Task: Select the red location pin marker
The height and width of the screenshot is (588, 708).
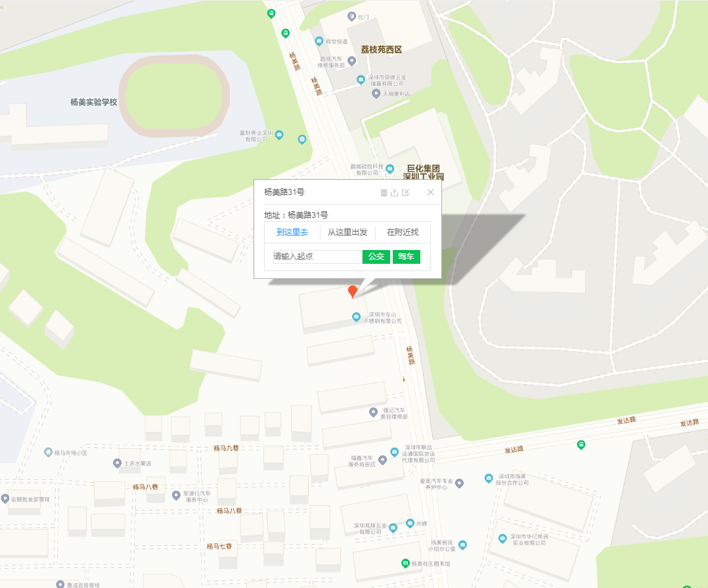Action: (x=353, y=291)
